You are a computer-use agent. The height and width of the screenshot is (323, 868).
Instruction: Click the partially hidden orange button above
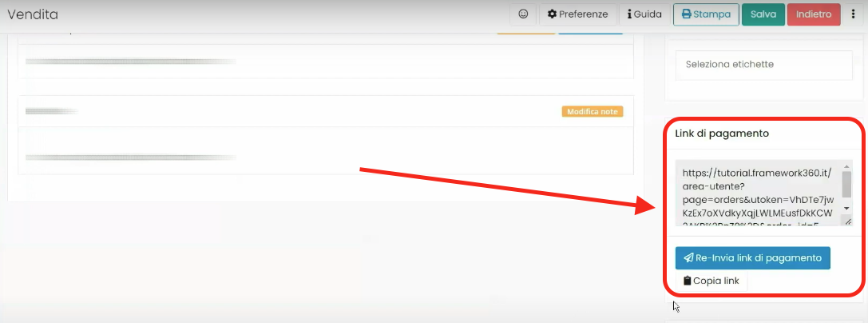coord(525,33)
